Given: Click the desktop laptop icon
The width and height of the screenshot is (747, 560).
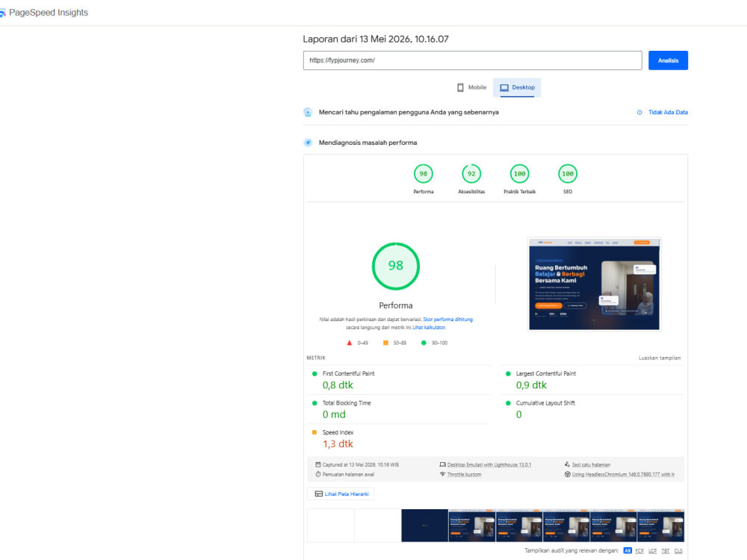Looking at the screenshot, I should click(504, 87).
